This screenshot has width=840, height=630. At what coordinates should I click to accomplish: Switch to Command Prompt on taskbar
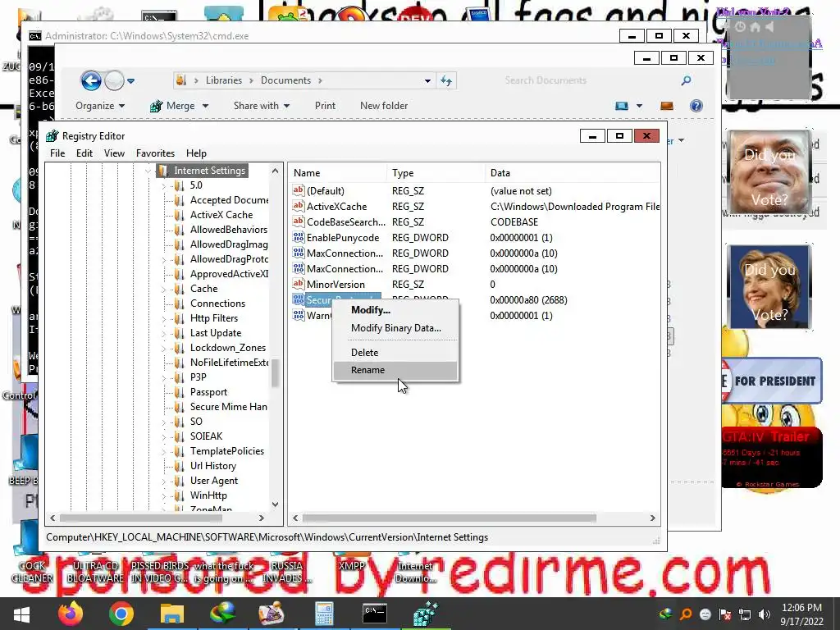click(x=375, y=614)
